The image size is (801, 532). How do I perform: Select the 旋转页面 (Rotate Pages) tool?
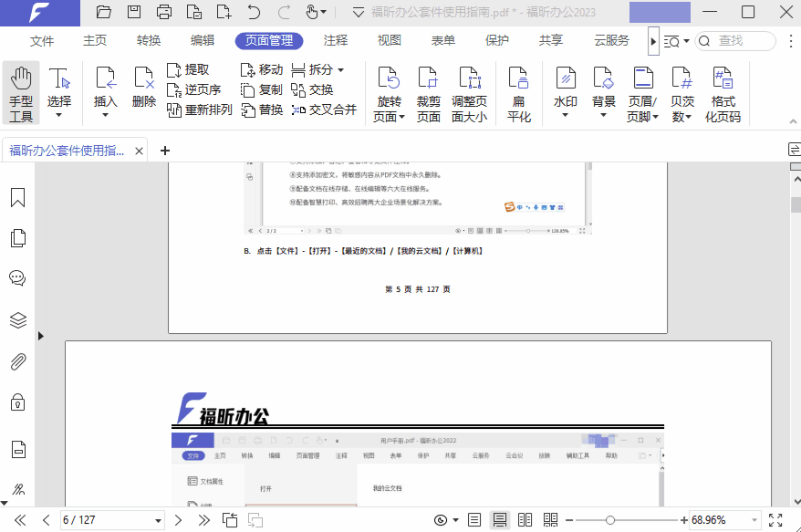click(x=389, y=91)
